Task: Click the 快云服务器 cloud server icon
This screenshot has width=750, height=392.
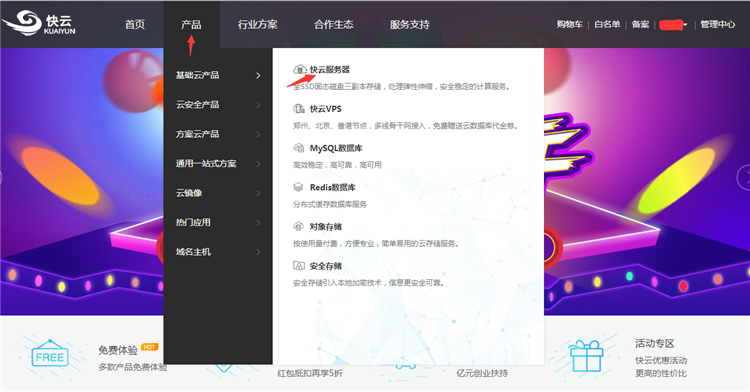Action: (299, 70)
